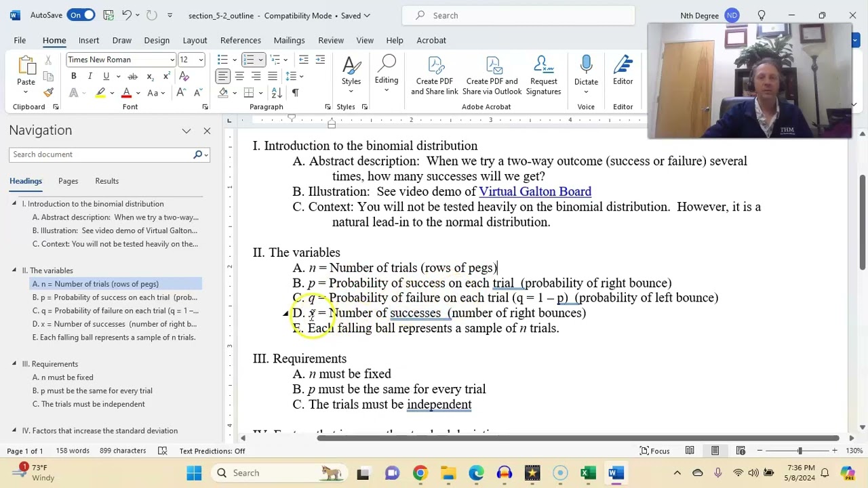Open the Editor proofing tool

tap(623, 70)
